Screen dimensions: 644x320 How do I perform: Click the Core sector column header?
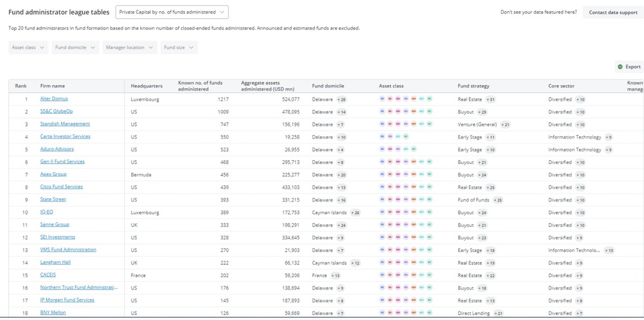coord(561,86)
